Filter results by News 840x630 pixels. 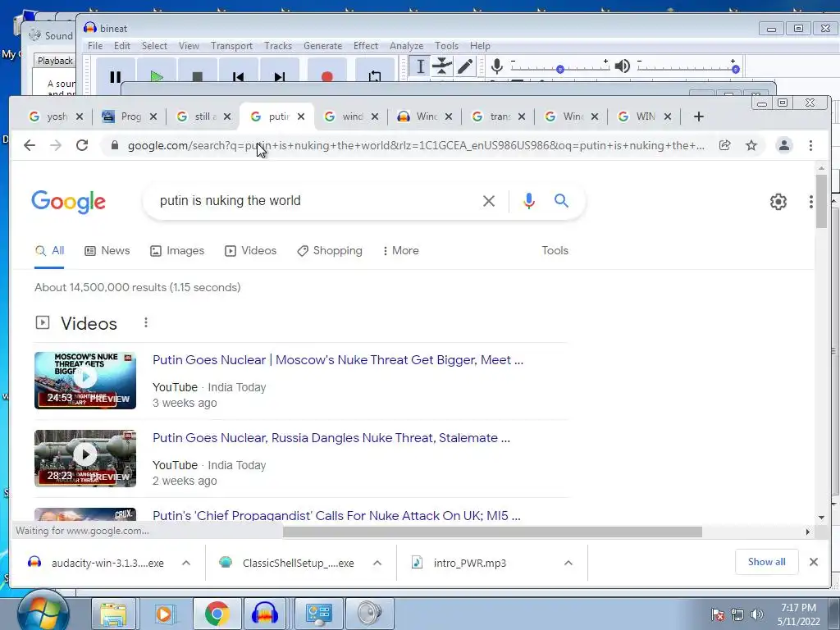tap(107, 251)
